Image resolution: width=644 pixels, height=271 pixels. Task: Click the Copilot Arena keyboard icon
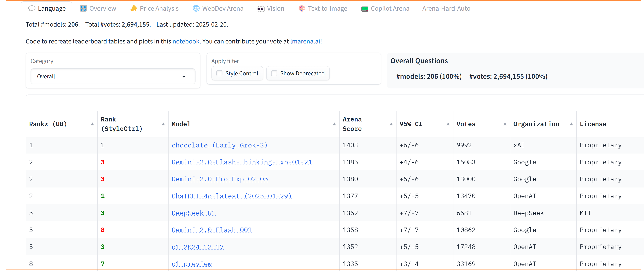pos(364,9)
